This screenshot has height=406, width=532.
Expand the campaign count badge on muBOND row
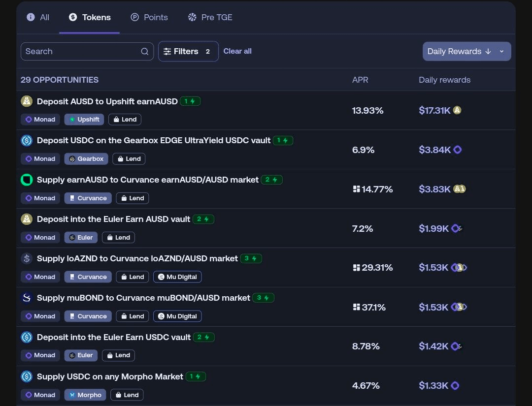coord(263,298)
